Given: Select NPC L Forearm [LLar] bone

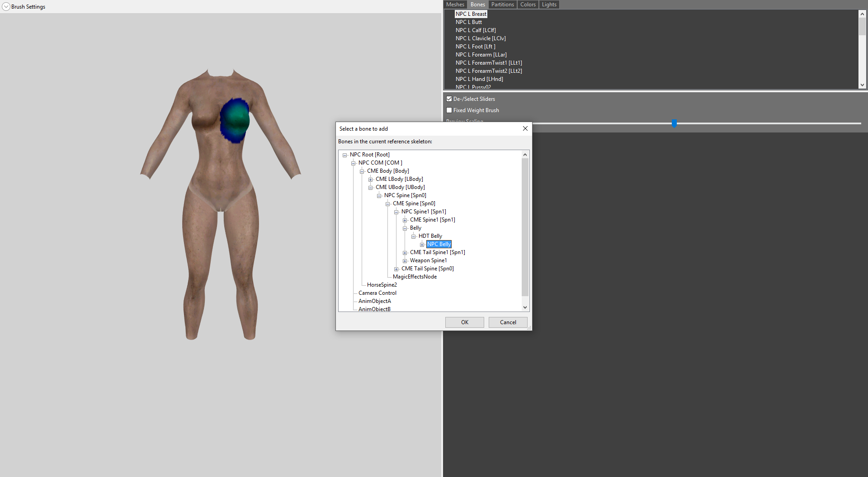Looking at the screenshot, I should pyautogui.click(x=481, y=55).
